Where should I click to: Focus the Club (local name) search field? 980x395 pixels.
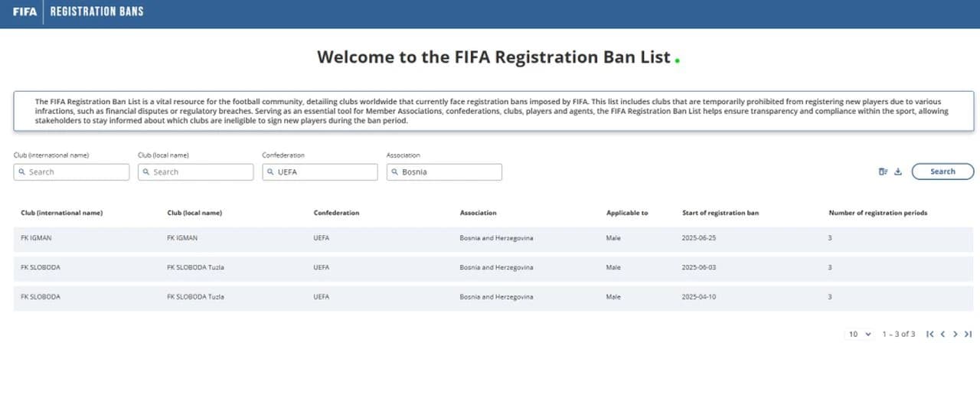(x=195, y=172)
